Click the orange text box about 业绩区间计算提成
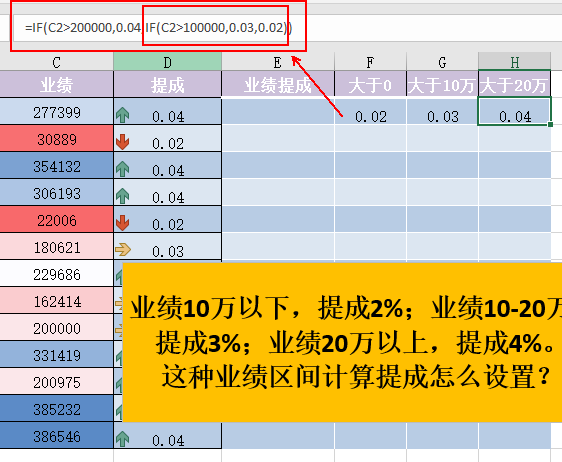Screen dimensions: 562x462 point(342,342)
